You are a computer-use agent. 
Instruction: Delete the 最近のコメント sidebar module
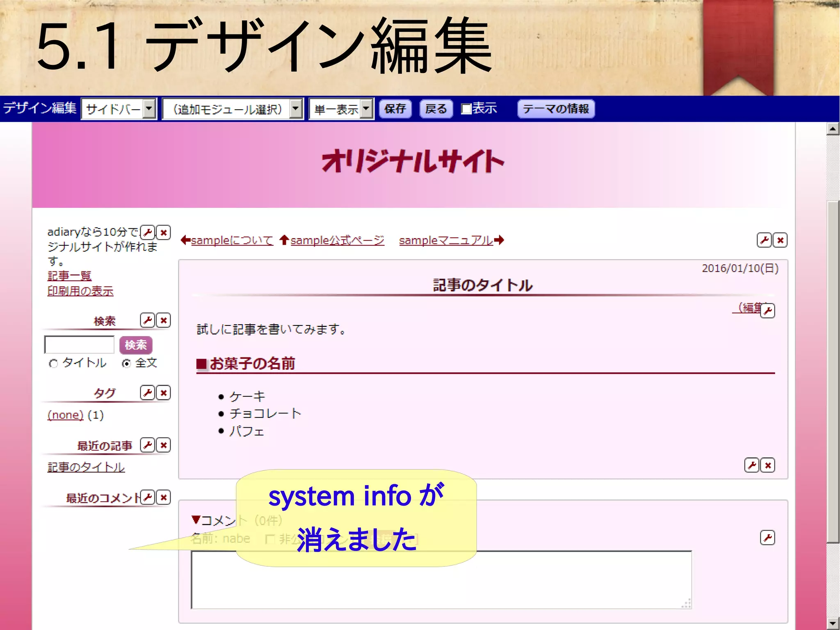click(164, 497)
